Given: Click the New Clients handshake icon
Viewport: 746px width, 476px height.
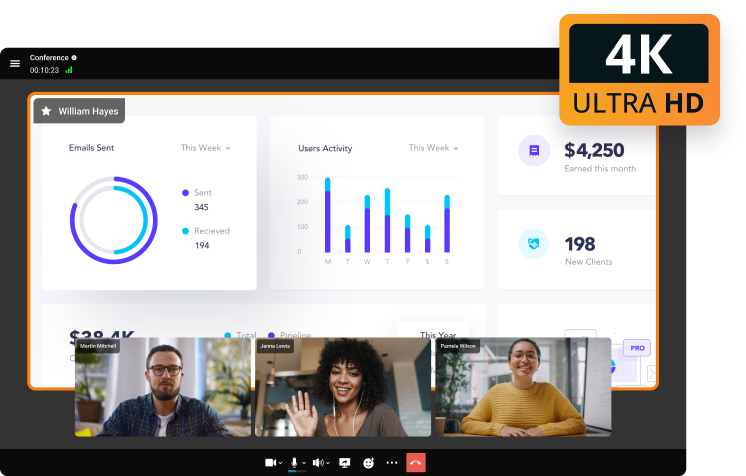Looking at the screenshot, I should tap(534, 244).
